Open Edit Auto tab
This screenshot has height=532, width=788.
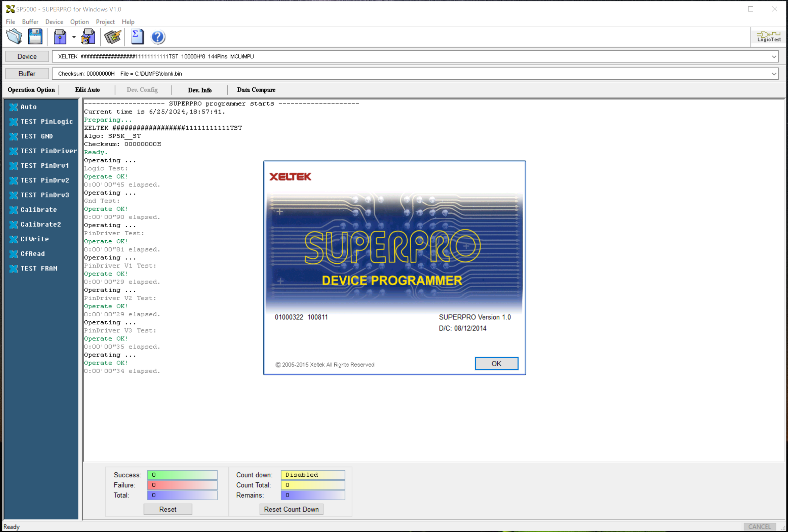point(87,90)
